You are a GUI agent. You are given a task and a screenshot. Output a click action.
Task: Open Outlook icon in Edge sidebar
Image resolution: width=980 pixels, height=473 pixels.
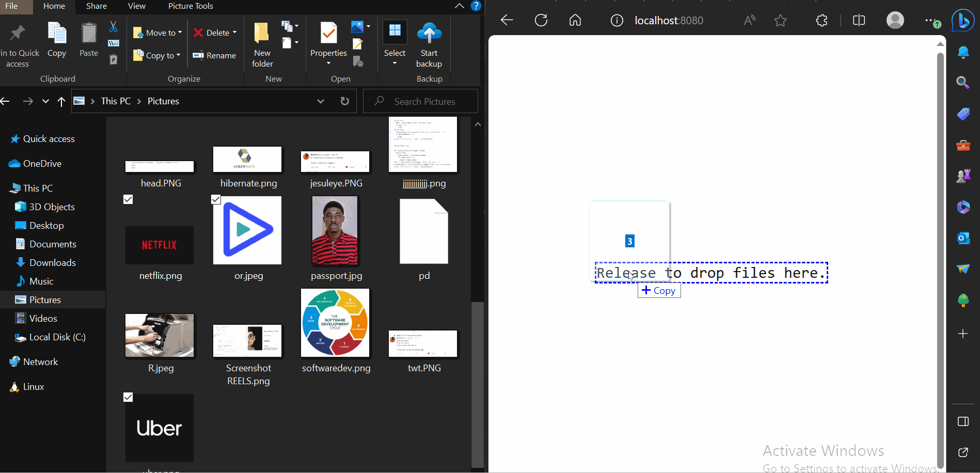963,238
